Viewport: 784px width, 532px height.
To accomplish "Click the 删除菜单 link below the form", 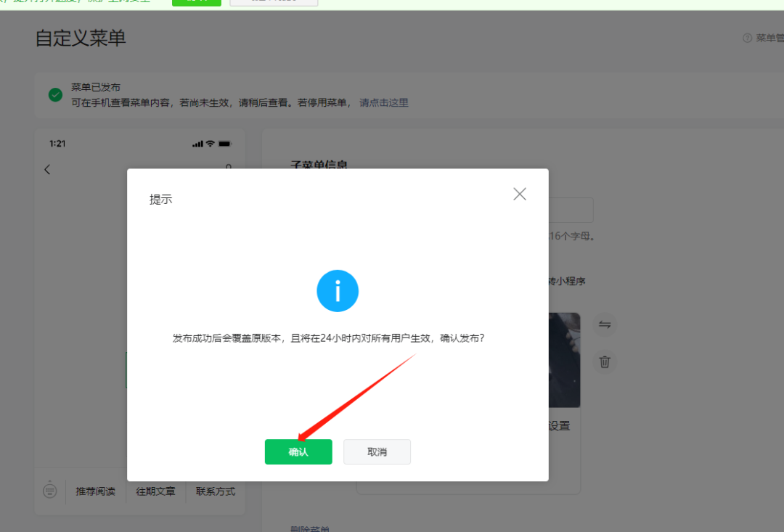I will pyautogui.click(x=310, y=528).
